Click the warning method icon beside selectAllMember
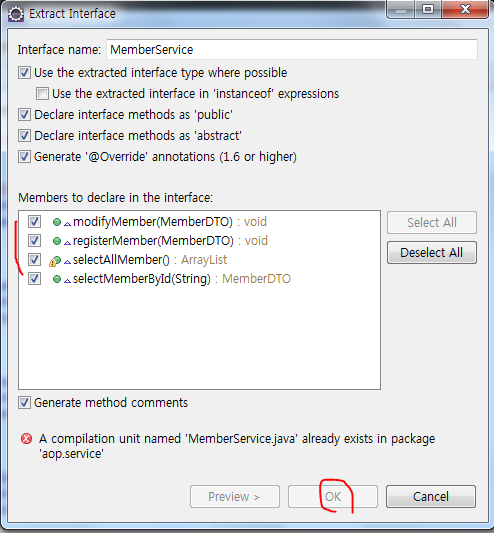Viewport: 494px width, 533px height. [55, 261]
